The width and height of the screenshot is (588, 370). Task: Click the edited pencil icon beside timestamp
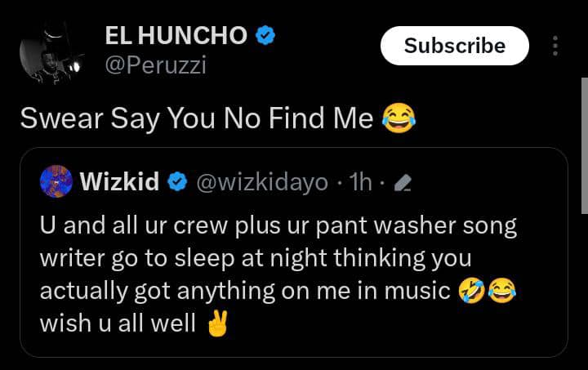coord(402,184)
